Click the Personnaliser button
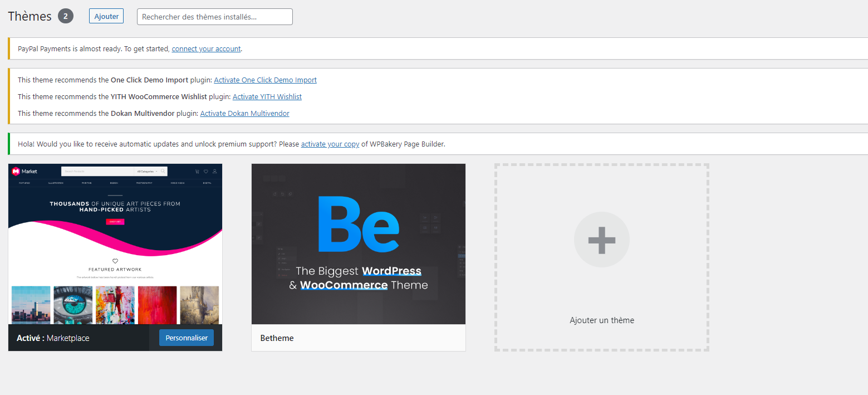The width and height of the screenshot is (868, 395). pos(187,338)
